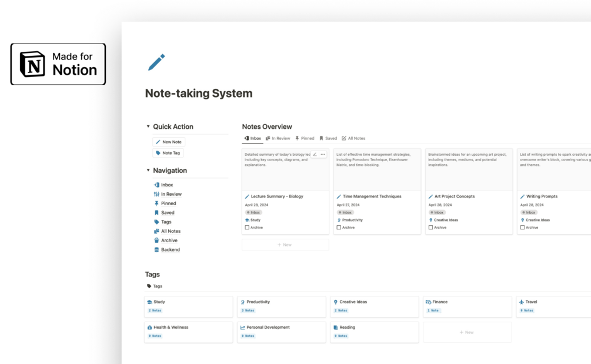The width and height of the screenshot is (591, 364).
Task: Open the Art Project Concepts card preview
Action: tap(469, 169)
